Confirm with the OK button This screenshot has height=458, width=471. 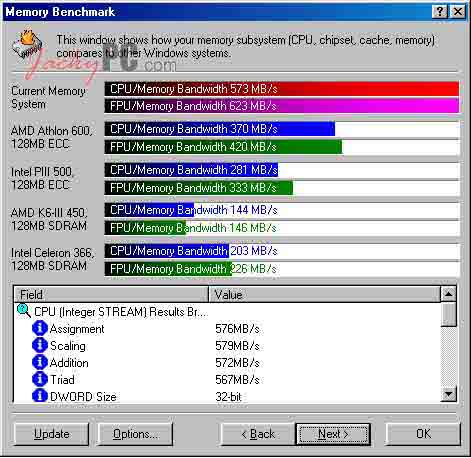click(423, 434)
